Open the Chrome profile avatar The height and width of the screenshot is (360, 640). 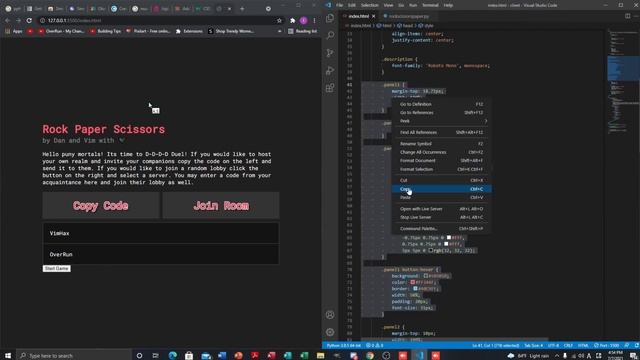pyautogui.click(x=303, y=20)
